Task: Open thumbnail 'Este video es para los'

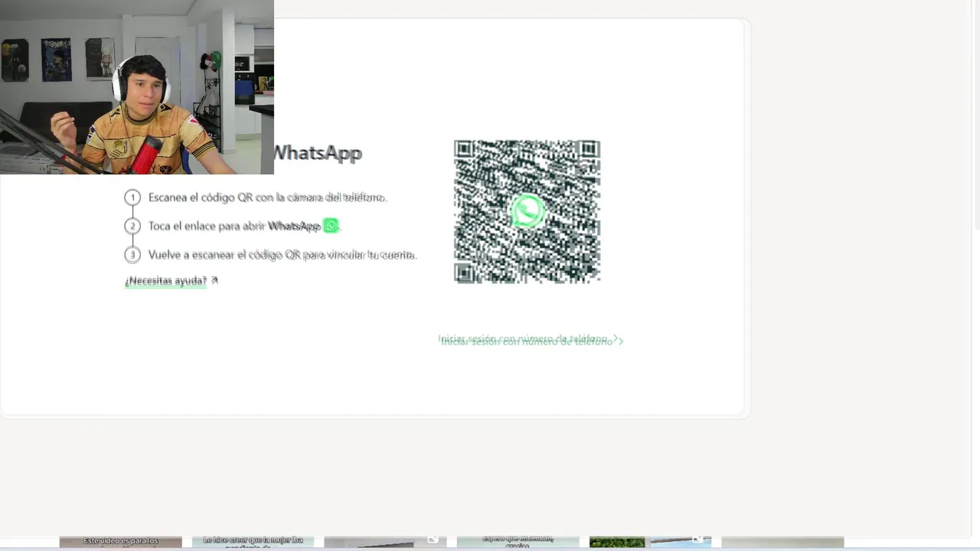Action: coord(121,542)
